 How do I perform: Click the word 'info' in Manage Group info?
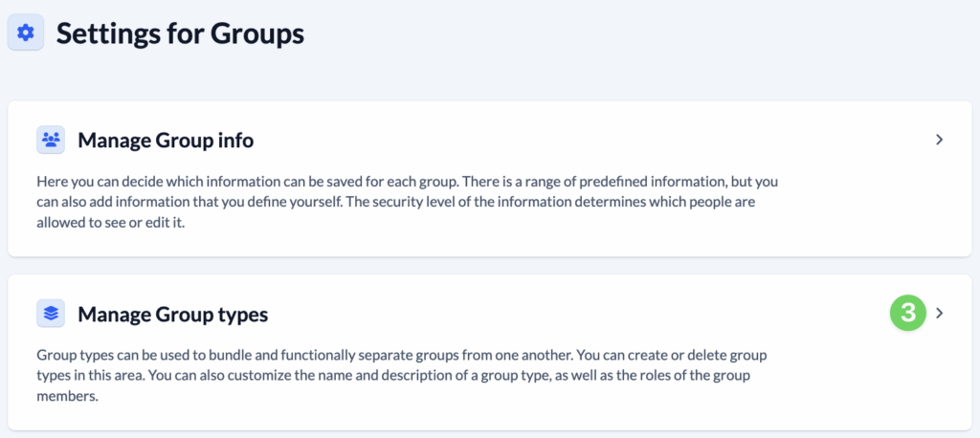234,141
